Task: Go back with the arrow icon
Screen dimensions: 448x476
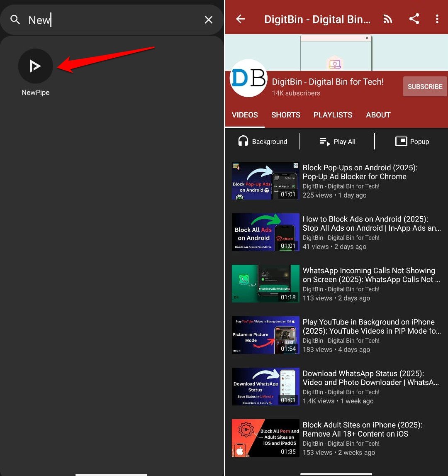Action: [241, 19]
